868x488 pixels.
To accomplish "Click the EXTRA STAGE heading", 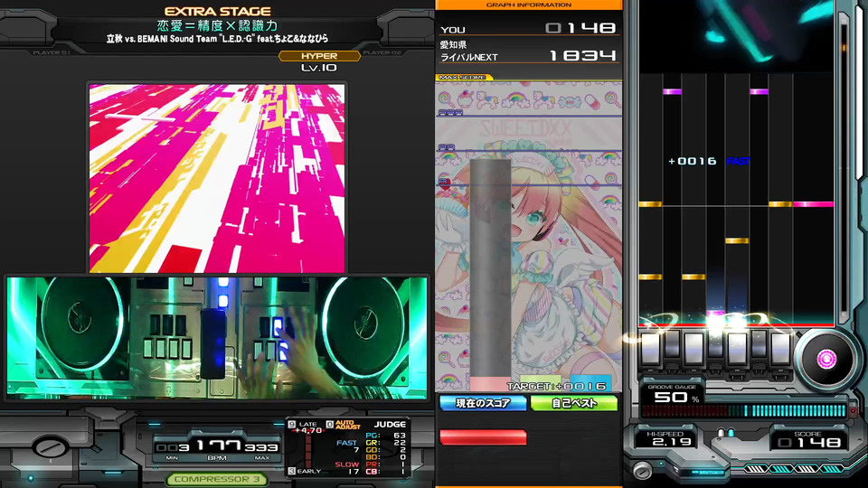I will tap(218, 11).
